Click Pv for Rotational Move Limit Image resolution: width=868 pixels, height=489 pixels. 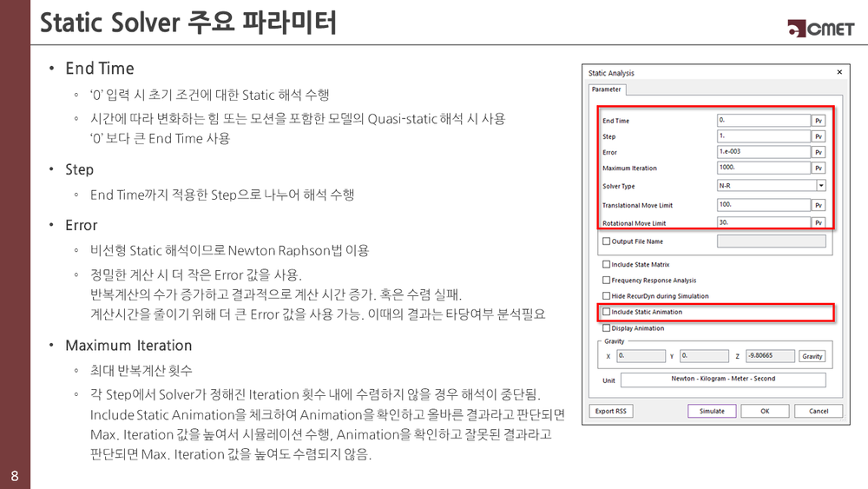(818, 222)
